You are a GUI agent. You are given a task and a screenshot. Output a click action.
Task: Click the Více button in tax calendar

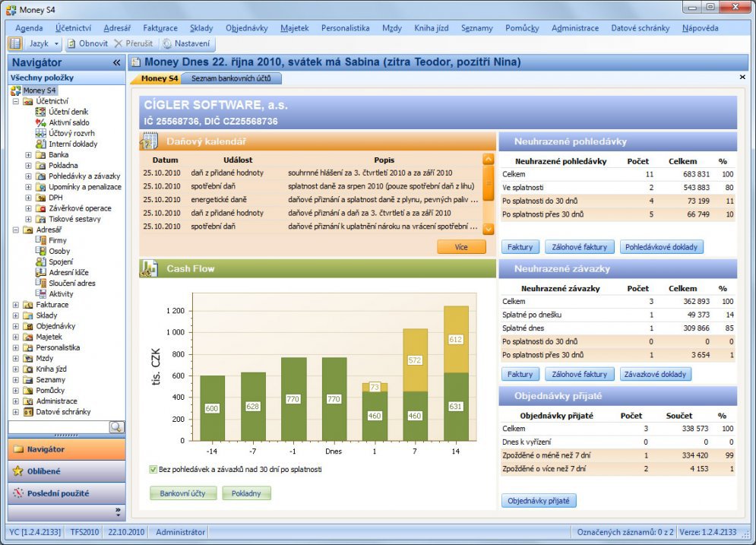[x=461, y=247]
